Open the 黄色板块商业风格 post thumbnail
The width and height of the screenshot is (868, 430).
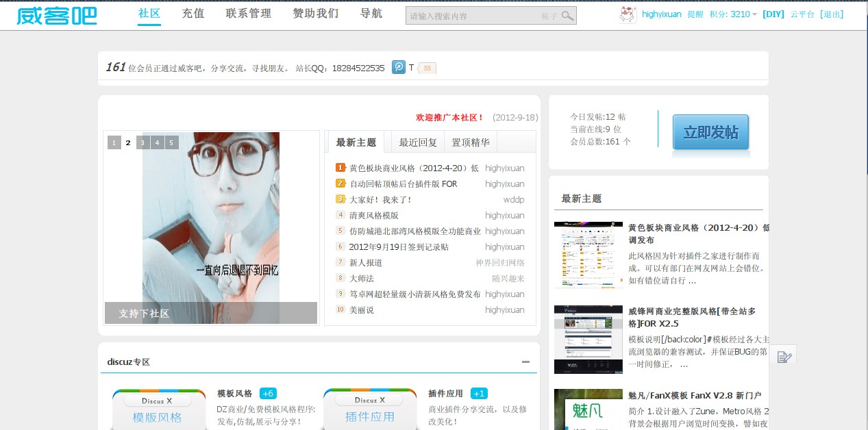(588, 255)
